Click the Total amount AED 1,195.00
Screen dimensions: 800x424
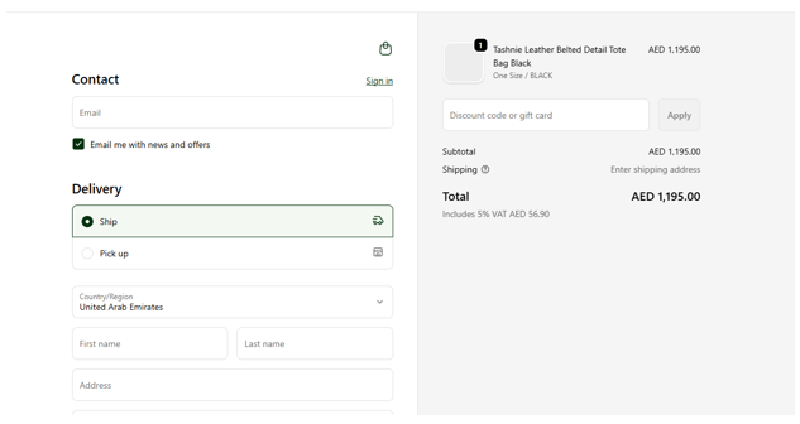tap(665, 197)
